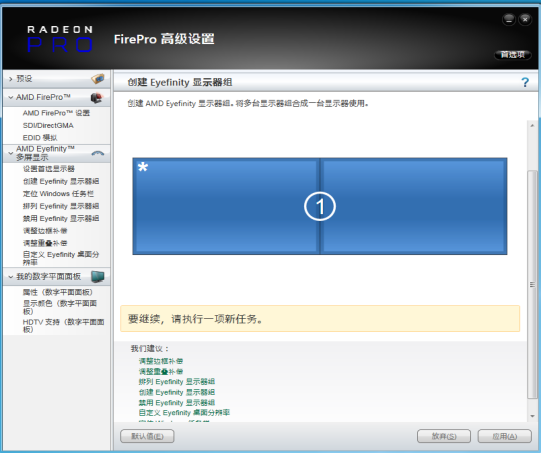
Task: Follow the suggested 调整边框补偿 link
Action: point(161,361)
